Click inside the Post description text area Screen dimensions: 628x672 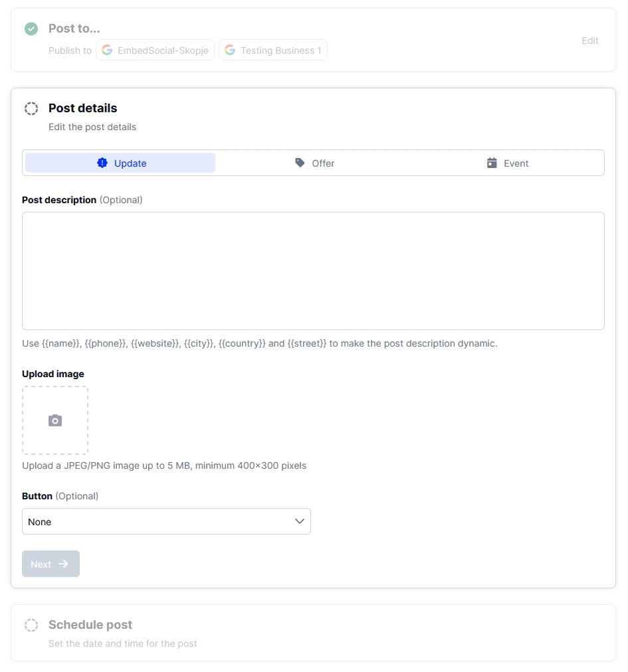(313, 271)
